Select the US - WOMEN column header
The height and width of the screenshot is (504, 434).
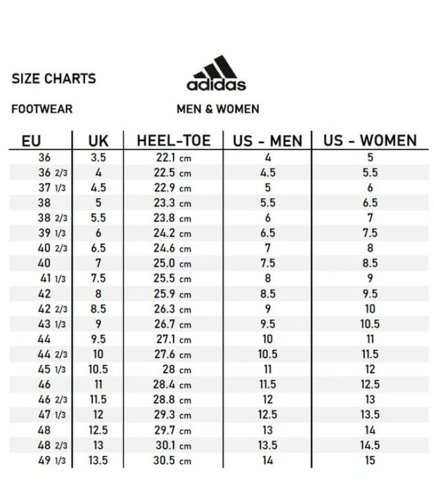[369, 140]
